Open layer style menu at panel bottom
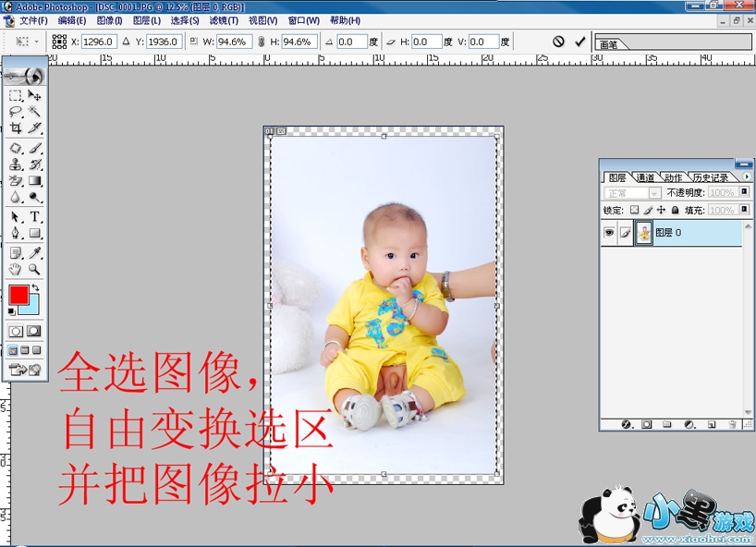The width and height of the screenshot is (756, 547). click(627, 425)
